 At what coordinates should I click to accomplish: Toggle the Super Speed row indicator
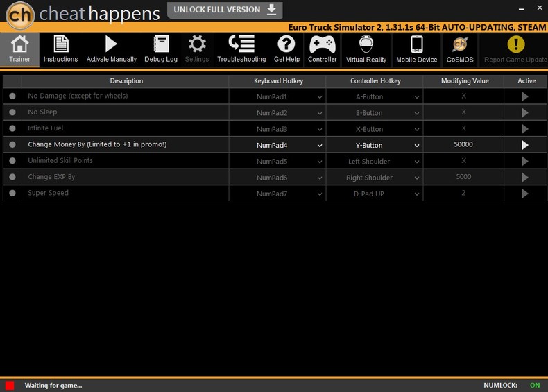[12, 193]
